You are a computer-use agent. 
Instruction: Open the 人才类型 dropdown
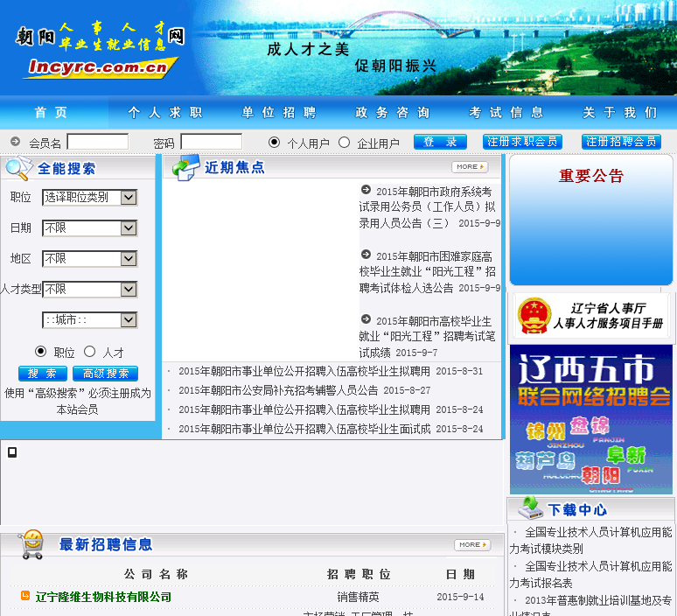point(90,290)
